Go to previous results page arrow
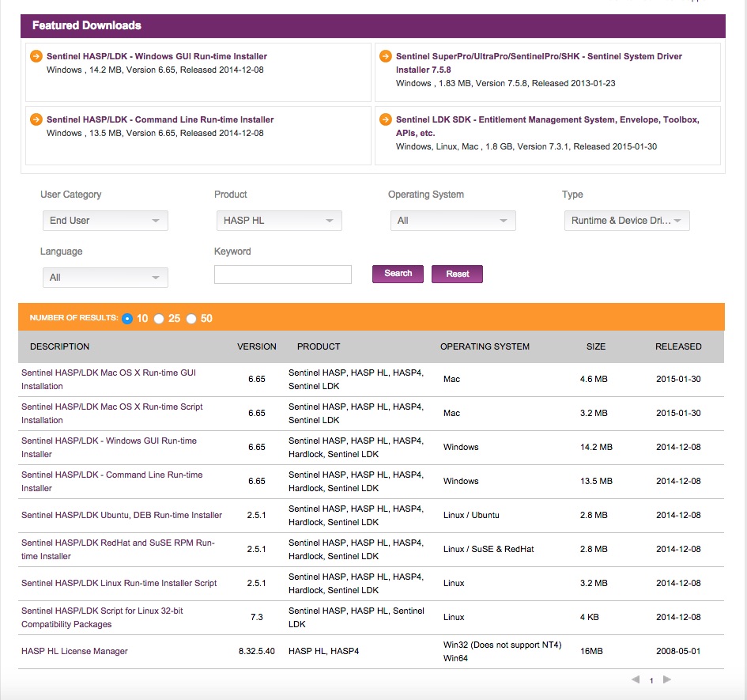 tap(636, 679)
